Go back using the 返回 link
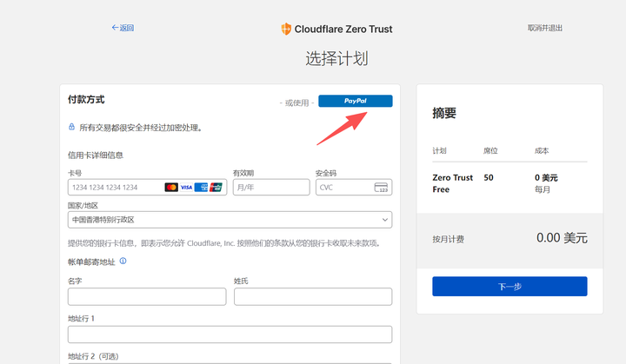Image resolution: width=626 pixels, height=364 pixels. coord(123,28)
